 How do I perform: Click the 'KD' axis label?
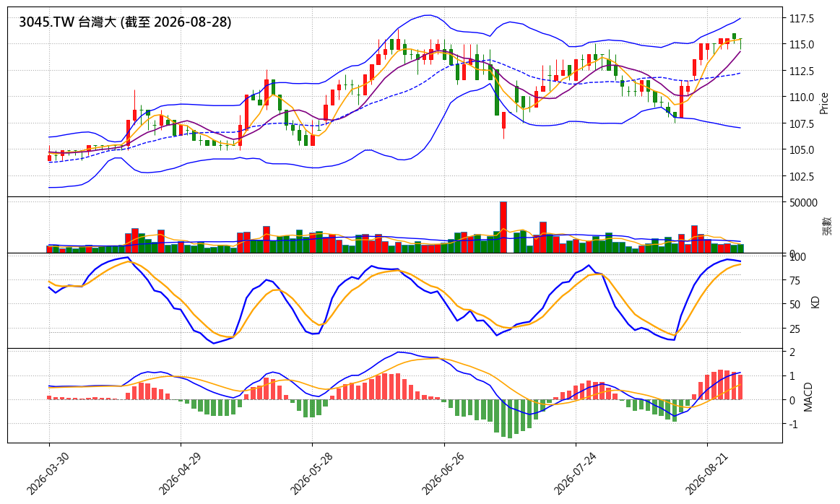(x=816, y=302)
